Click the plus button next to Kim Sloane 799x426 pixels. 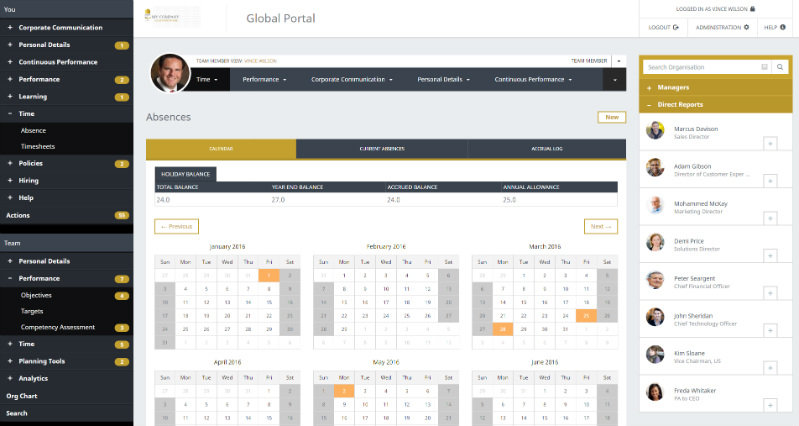point(770,368)
